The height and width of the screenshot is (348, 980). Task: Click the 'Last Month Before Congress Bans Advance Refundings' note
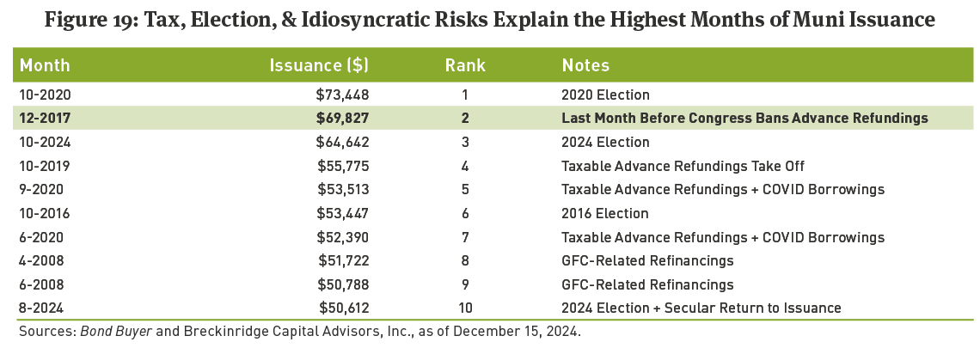click(744, 119)
